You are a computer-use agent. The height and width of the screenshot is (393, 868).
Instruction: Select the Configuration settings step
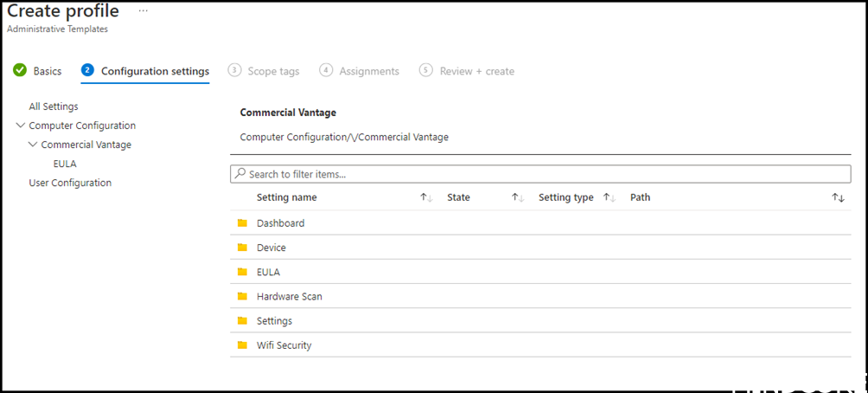click(145, 71)
